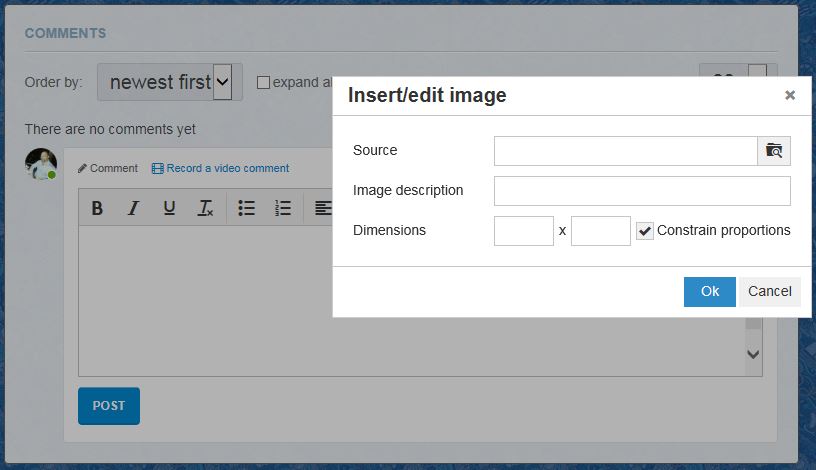Uncheck Constrain proportions checkbox
The width and height of the screenshot is (816, 470).
[645, 231]
